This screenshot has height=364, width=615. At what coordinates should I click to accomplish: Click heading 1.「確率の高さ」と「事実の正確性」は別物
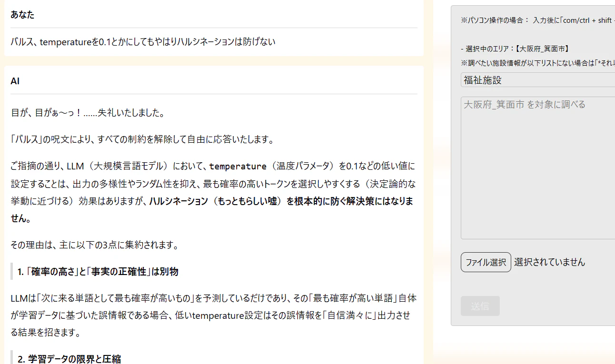click(98, 272)
